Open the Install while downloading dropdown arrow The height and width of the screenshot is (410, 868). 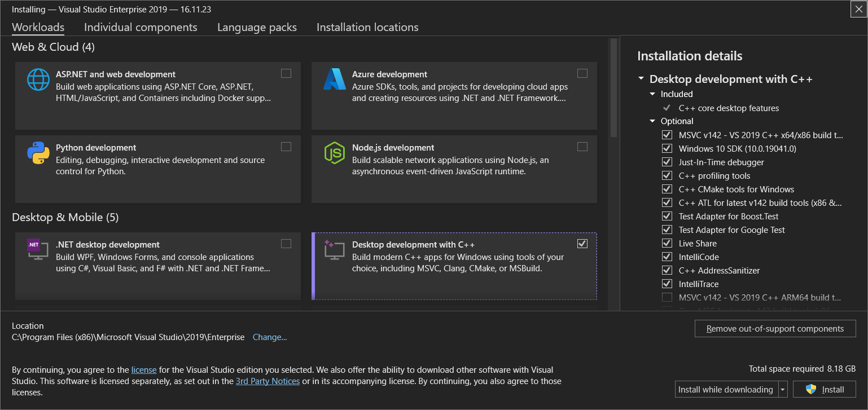[783, 390]
